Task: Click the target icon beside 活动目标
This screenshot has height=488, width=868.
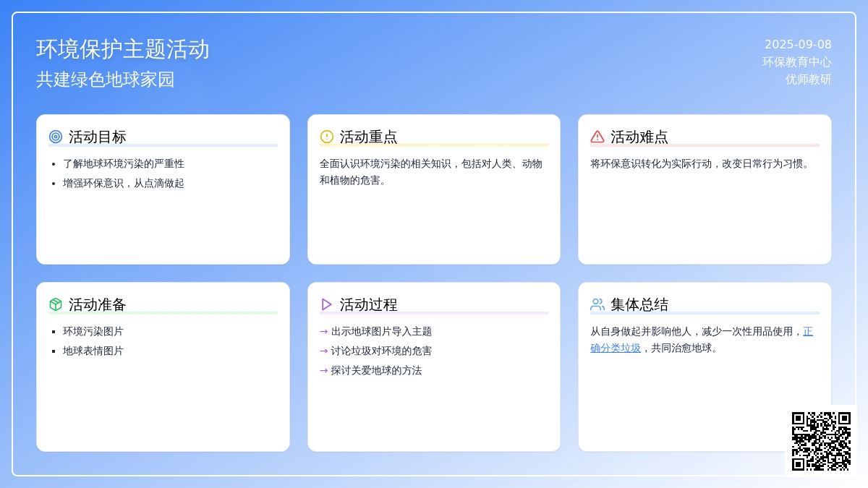Action: point(56,137)
